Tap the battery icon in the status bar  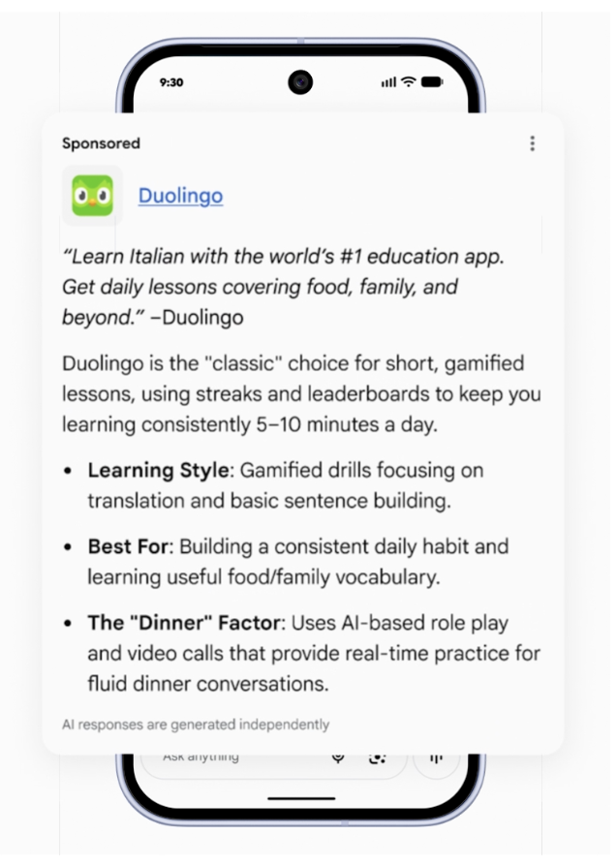coord(432,82)
